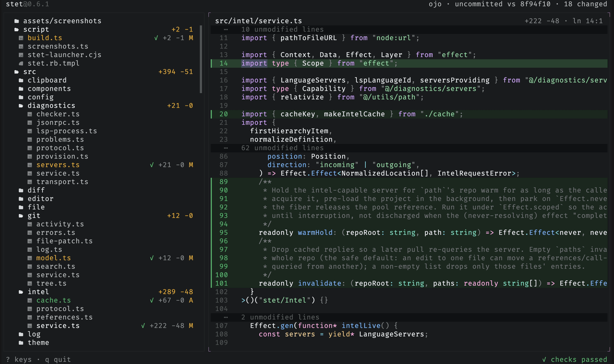Click the clipboard folder icon
The height and width of the screenshot is (364, 614).
pos(21,80)
